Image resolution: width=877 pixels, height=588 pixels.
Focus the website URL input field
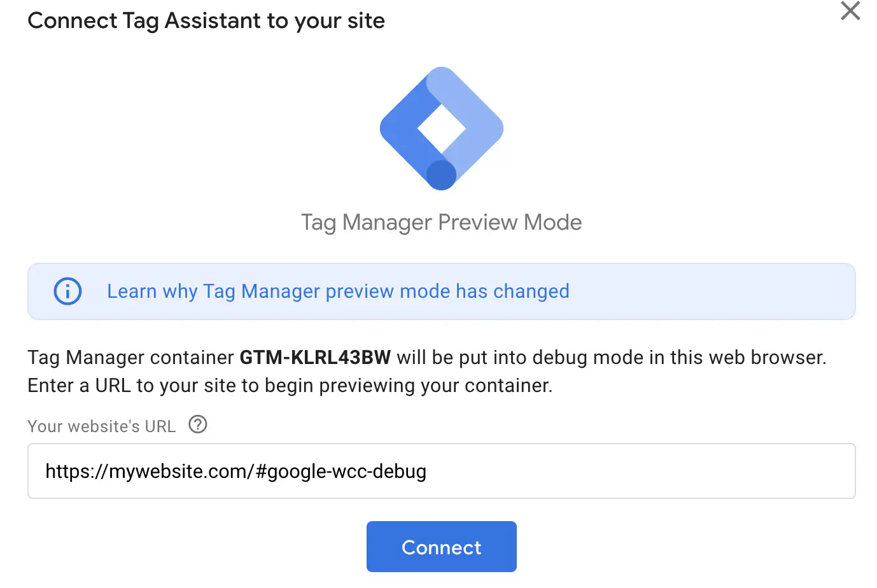tap(442, 471)
